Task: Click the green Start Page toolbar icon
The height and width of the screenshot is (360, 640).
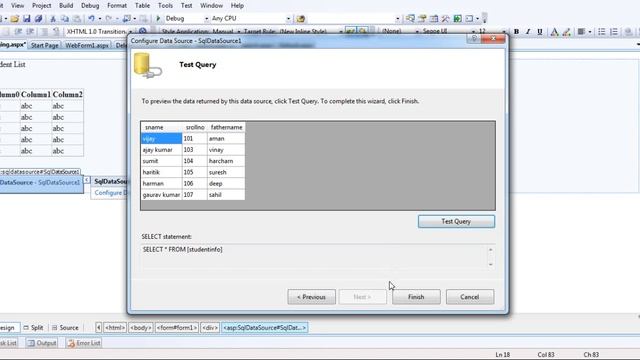Action: [x=458, y=18]
